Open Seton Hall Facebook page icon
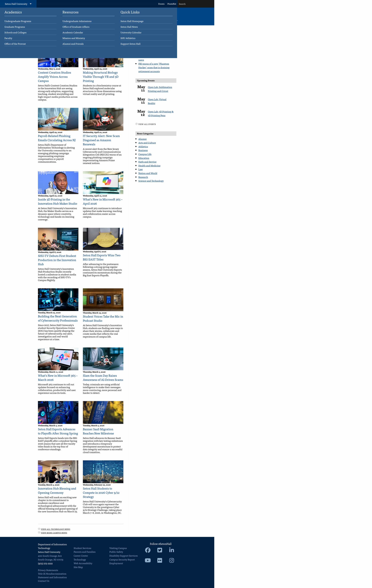Screen dimensions: 372x588 (x=148, y=550)
